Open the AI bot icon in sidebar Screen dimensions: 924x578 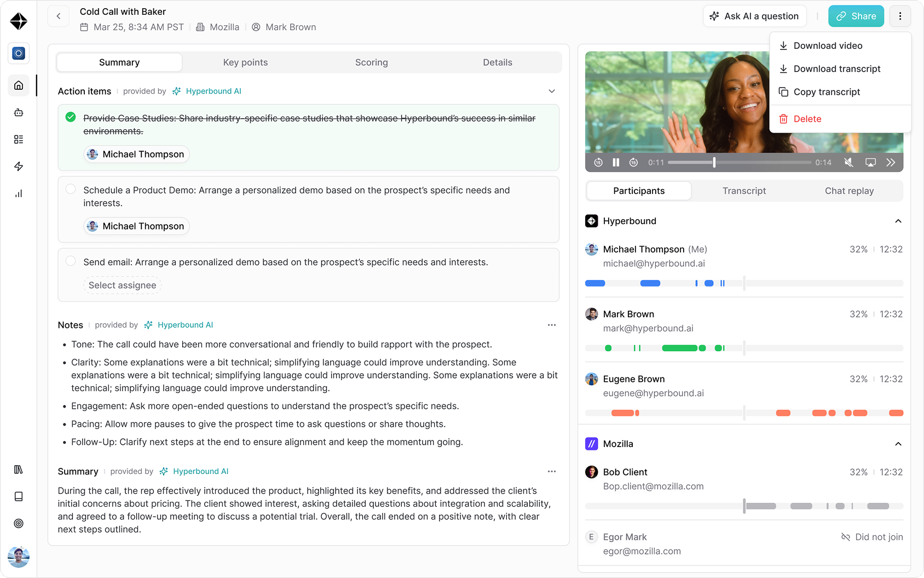pyautogui.click(x=19, y=112)
